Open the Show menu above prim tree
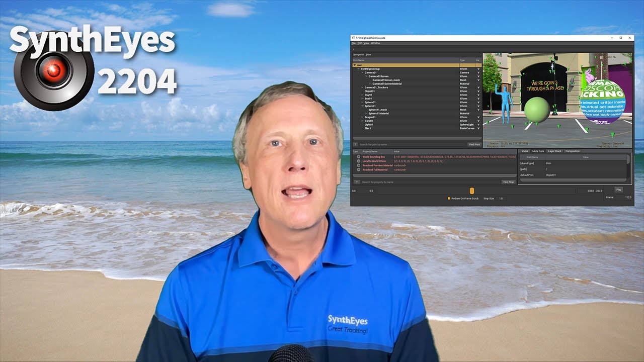The image size is (644, 362). pos(368,54)
